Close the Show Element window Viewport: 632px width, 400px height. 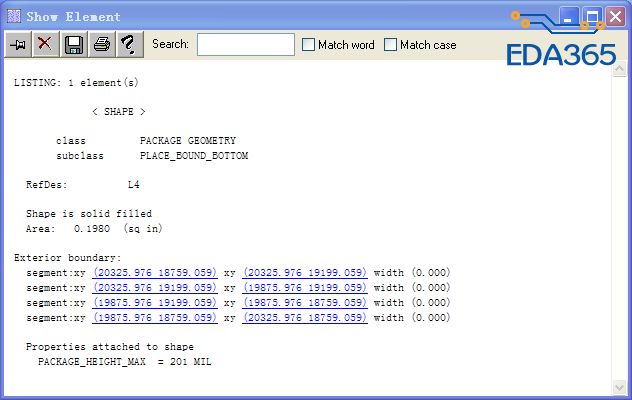click(x=615, y=17)
